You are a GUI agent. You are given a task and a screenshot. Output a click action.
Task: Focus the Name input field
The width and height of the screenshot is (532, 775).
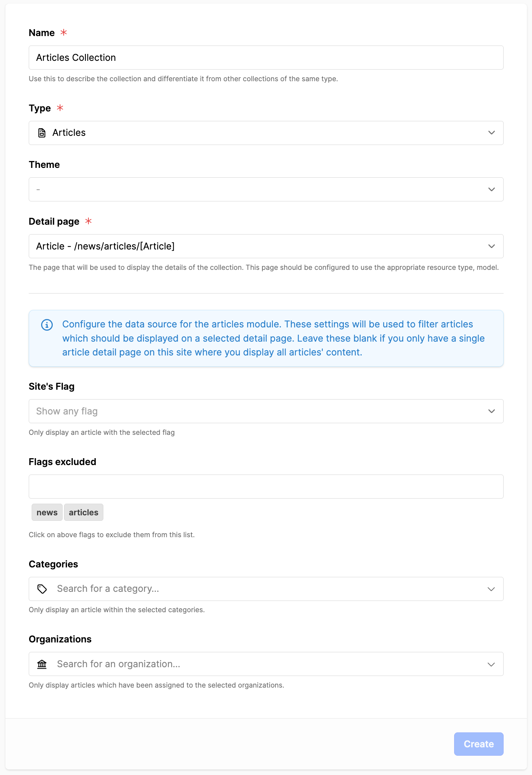click(266, 58)
